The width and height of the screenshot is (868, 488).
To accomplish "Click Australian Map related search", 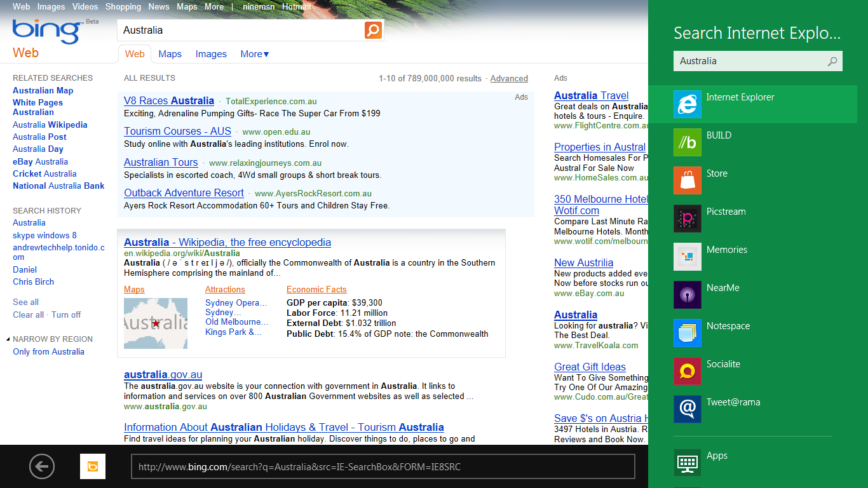I will (43, 90).
